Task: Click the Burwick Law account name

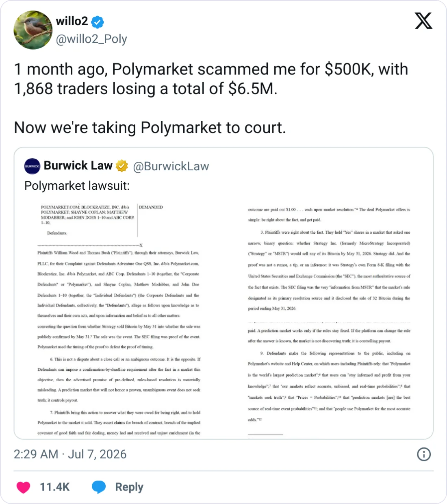Action: coord(78,165)
